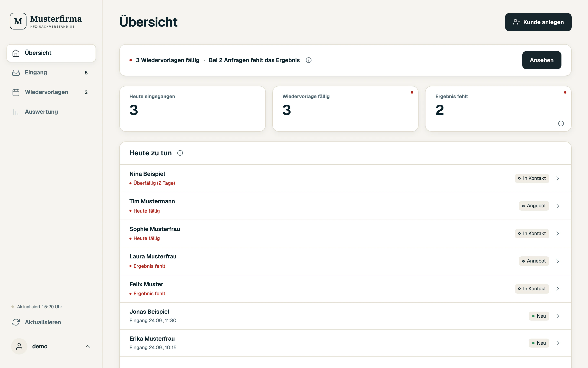Open Jonas Beispiel row via its chevron
The height and width of the screenshot is (368, 588).
click(x=558, y=316)
